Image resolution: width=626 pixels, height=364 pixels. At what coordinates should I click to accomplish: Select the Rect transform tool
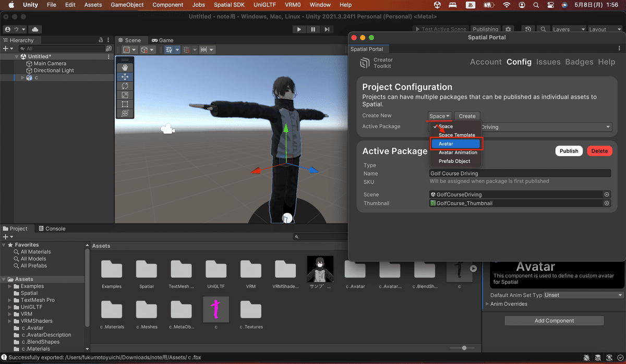pyautogui.click(x=125, y=104)
